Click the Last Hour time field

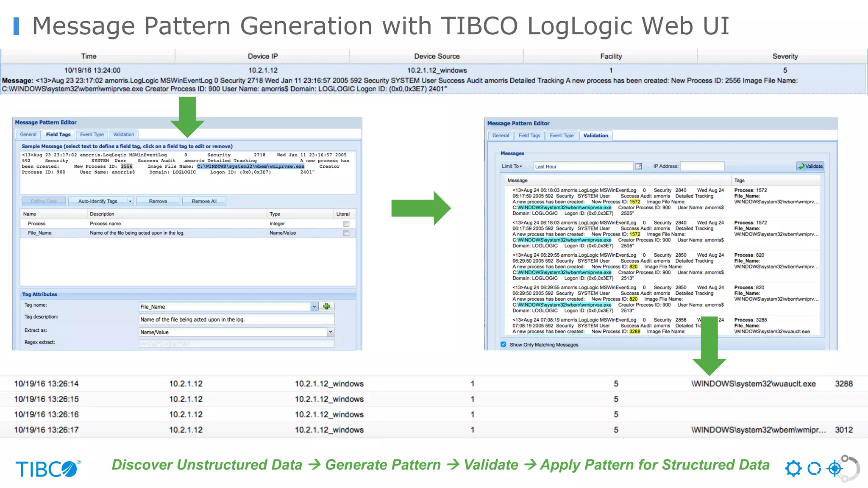(x=583, y=166)
